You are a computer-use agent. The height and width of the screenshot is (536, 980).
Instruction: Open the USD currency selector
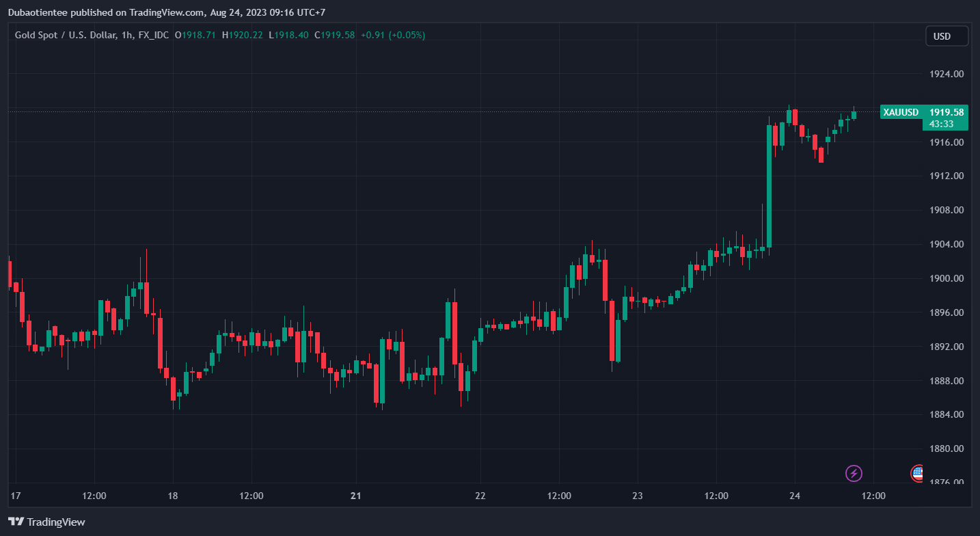[947, 36]
